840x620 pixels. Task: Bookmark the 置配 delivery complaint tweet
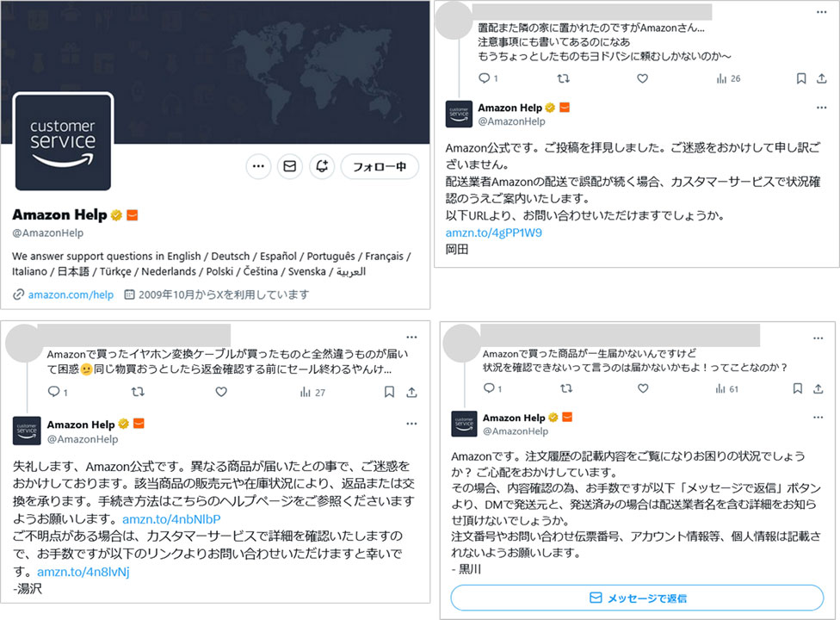coord(801,78)
